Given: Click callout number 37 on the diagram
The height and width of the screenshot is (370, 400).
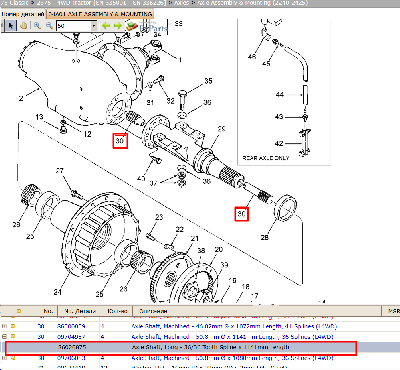Looking at the screenshot, I should coord(153,183).
